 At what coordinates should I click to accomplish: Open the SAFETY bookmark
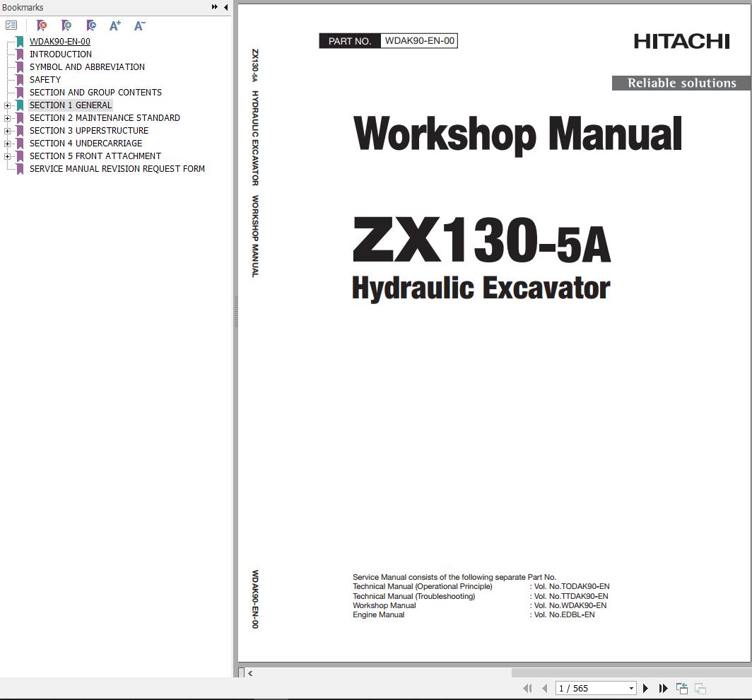[x=45, y=80]
